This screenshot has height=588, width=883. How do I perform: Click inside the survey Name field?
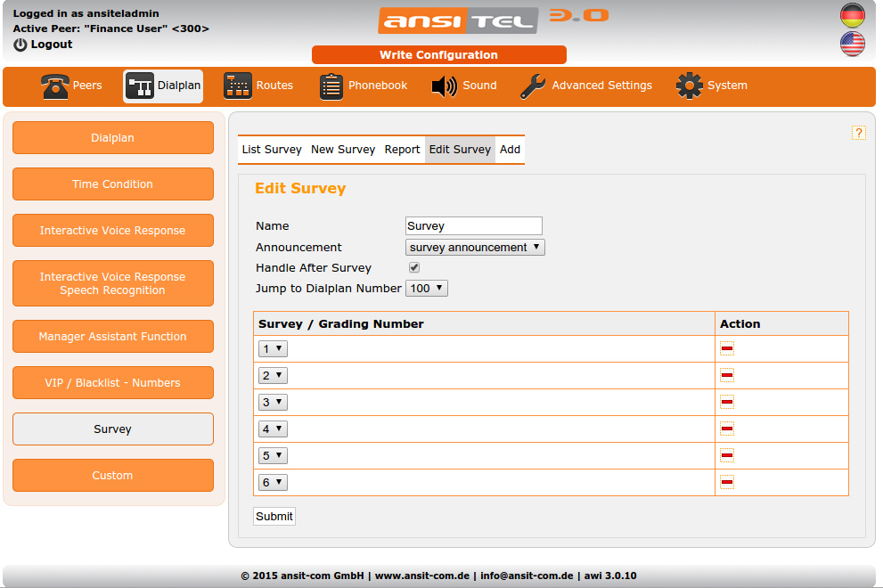[473, 225]
